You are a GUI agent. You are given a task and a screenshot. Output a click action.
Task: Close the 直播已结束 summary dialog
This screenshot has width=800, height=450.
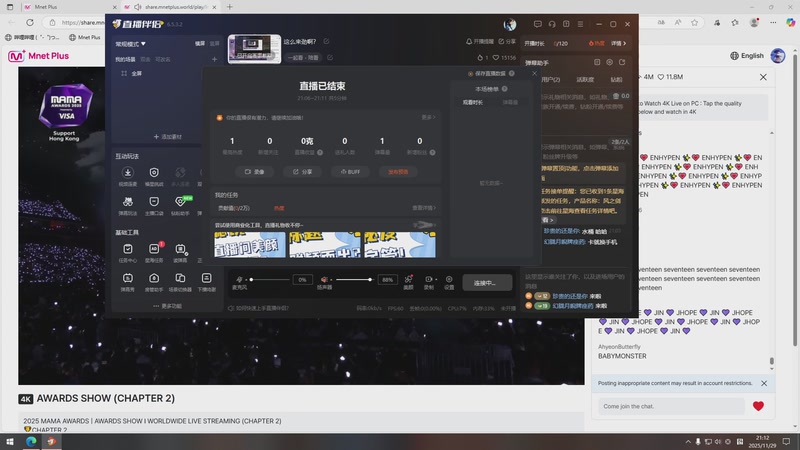coord(534,73)
